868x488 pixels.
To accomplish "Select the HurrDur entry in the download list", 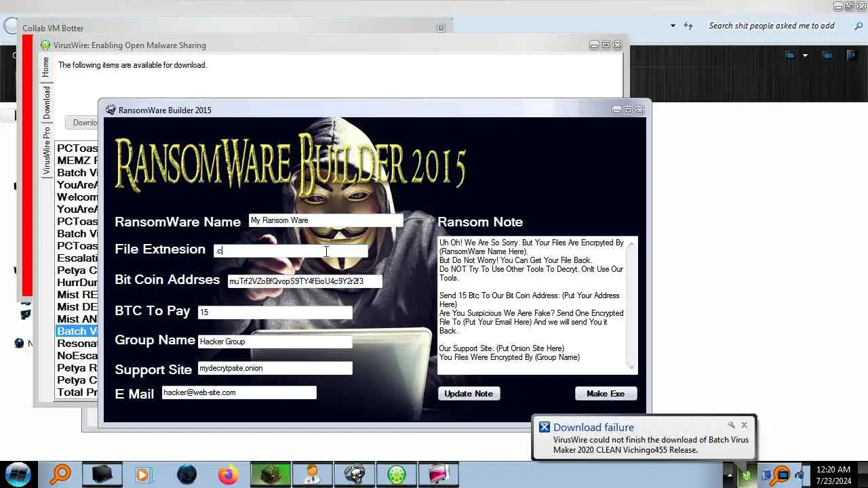I will click(x=77, y=283).
